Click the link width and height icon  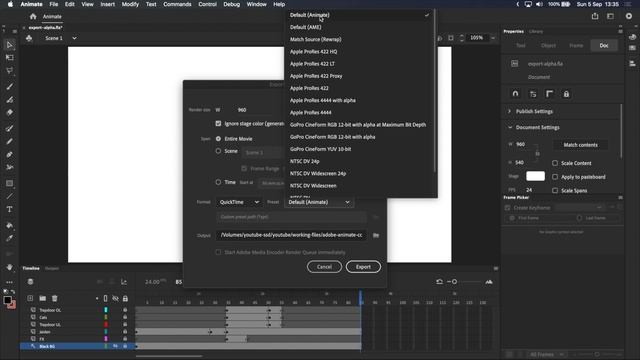(538, 153)
